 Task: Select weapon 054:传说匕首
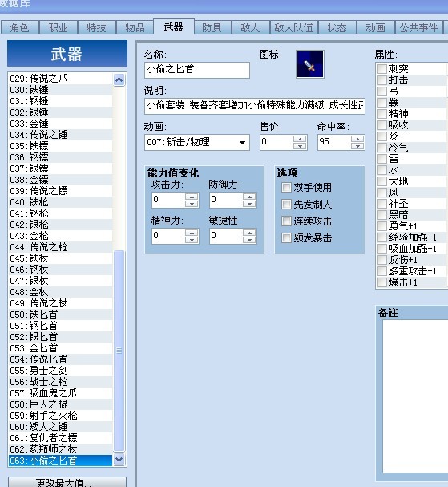point(60,359)
